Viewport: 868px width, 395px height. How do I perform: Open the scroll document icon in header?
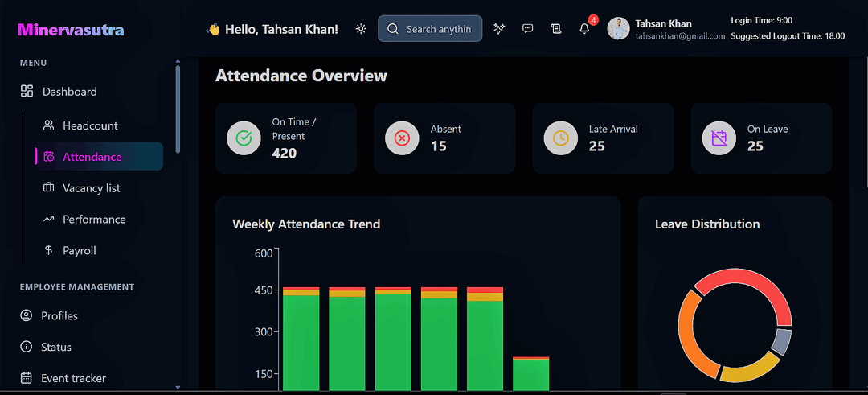coord(556,29)
